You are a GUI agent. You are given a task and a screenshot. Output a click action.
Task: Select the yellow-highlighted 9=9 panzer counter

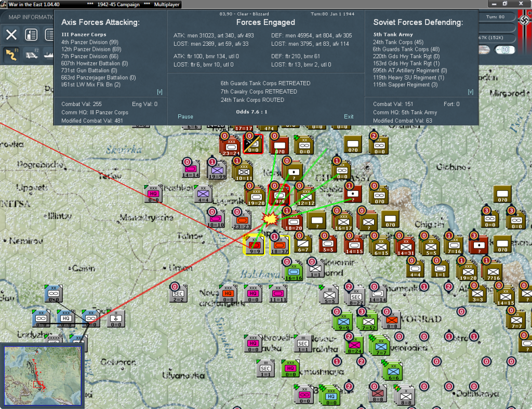(254, 245)
